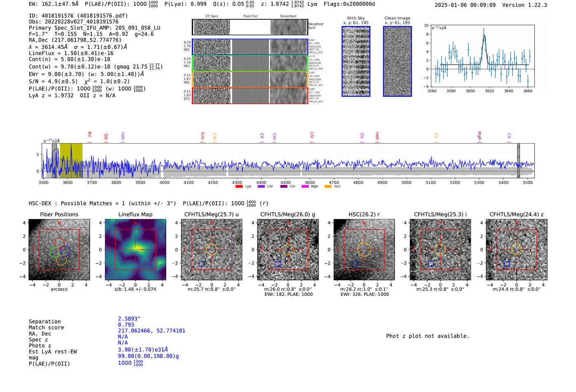
Task: Select the HSC(26.2) r cutout
Action: click(x=364, y=250)
